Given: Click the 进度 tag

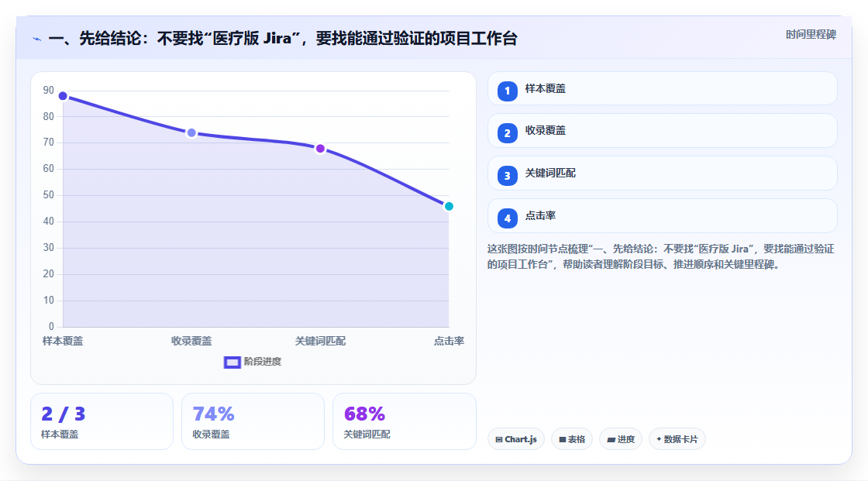Looking at the screenshot, I should [621, 439].
